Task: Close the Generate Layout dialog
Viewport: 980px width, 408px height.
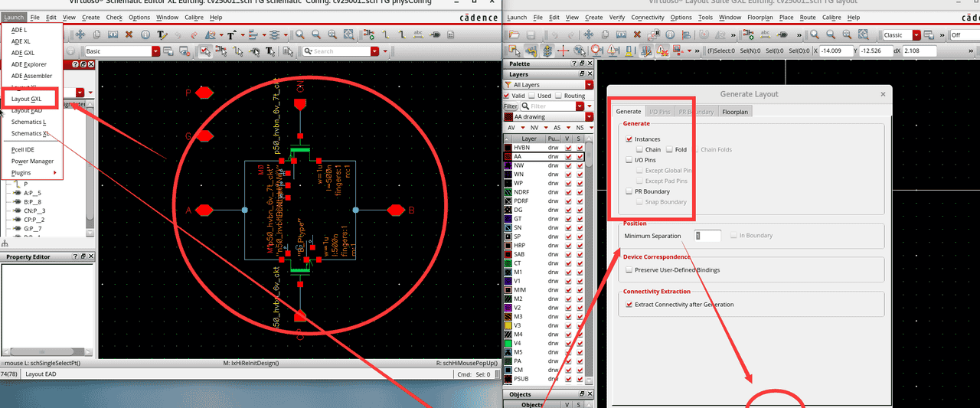Action: click(883, 94)
